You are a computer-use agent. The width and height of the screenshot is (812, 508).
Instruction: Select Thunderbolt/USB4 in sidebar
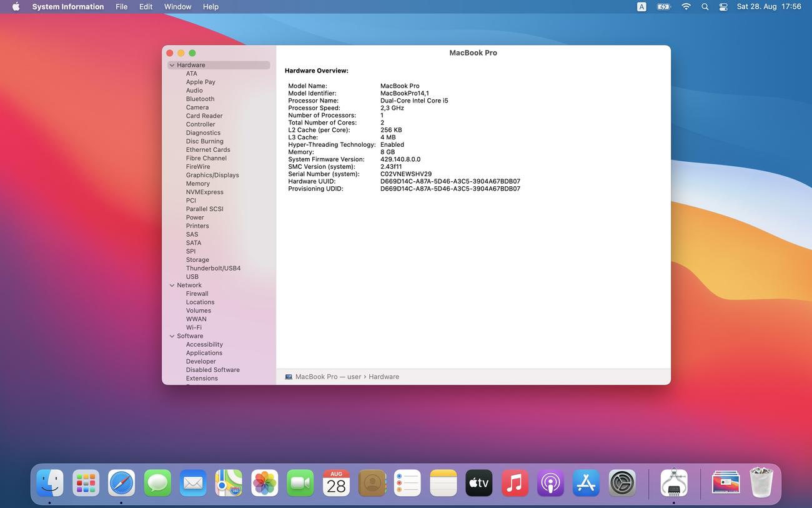pos(213,269)
